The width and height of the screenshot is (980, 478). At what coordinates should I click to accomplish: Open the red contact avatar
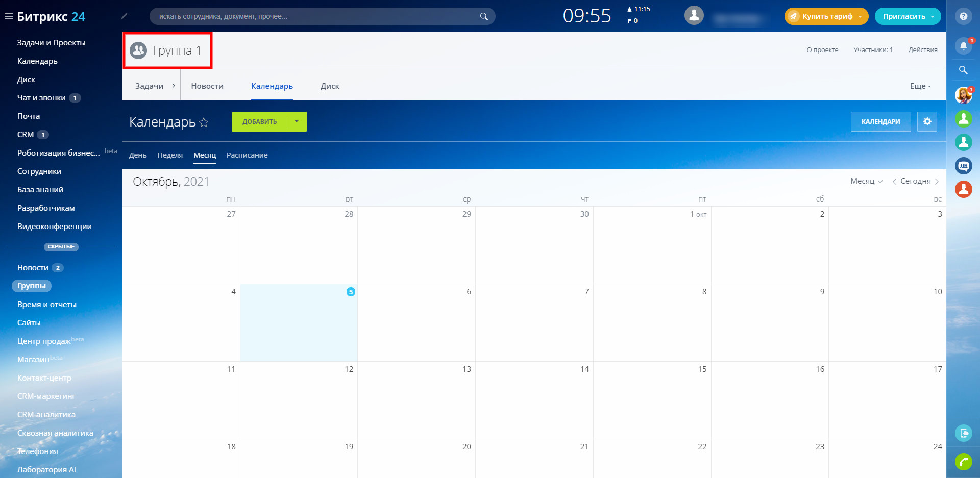pos(963,189)
